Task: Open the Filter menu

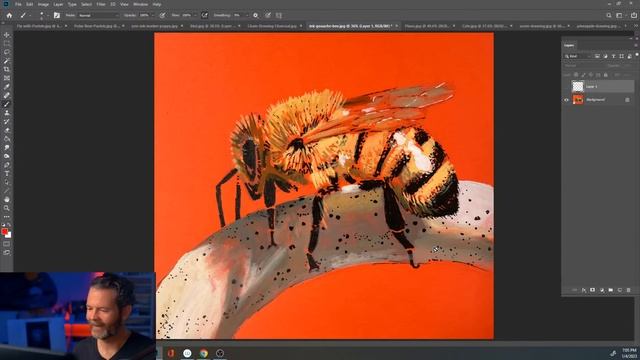Action: (101, 4)
